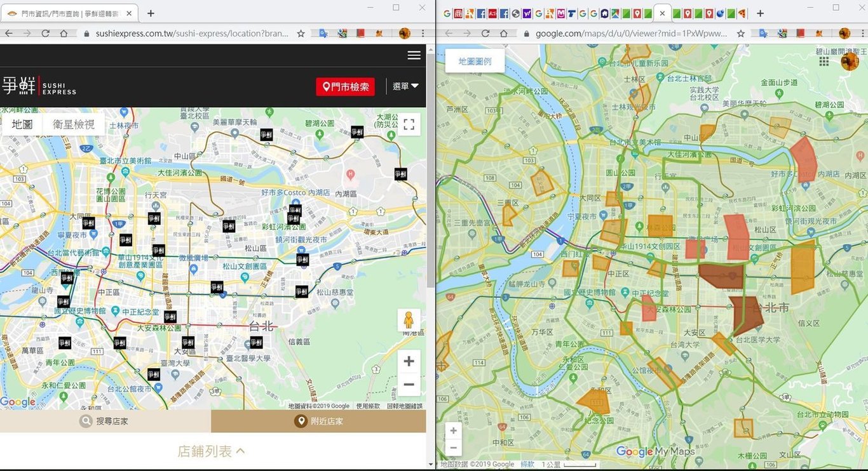
Task: Zoom out on the Sushi Express map
Action: (x=409, y=385)
